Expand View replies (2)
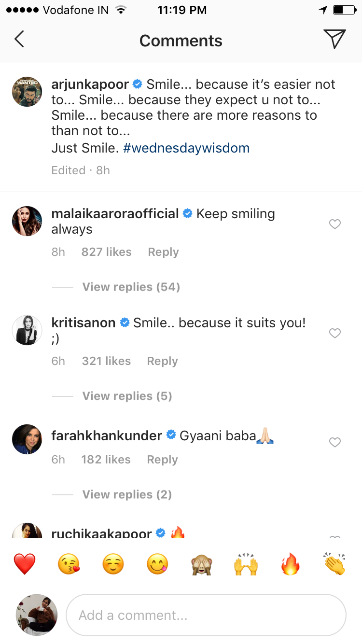Image resolution: width=362 pixels, height=644 pixels. point(127,495)
